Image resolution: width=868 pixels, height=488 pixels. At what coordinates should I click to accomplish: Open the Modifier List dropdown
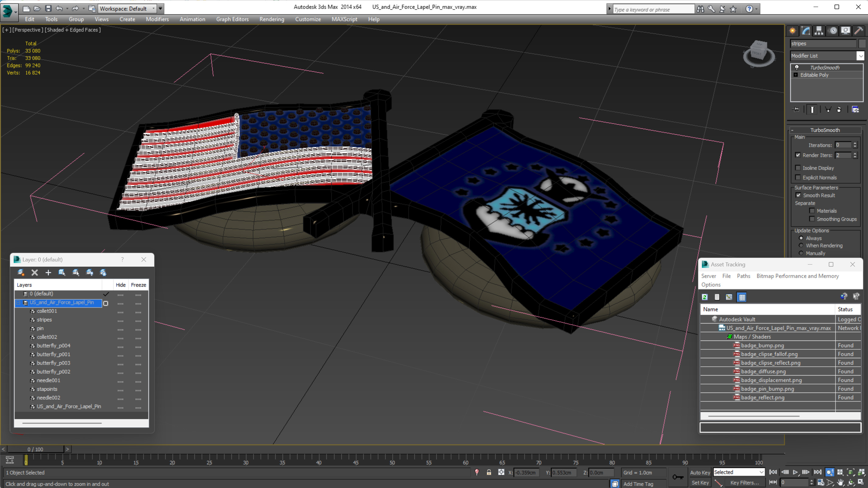pyautogui.click(x=860, y=56)
